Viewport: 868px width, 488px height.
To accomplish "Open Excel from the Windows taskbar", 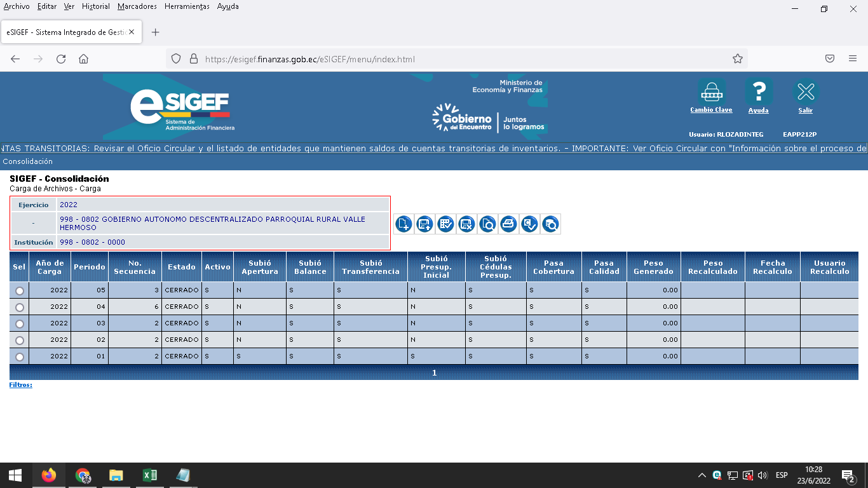I will [x=150, y=475].
